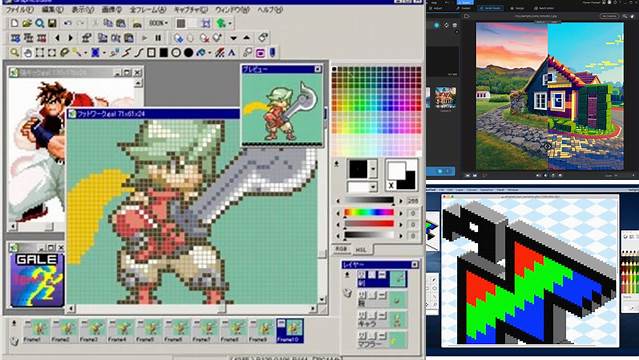The height and width of the screenshot is (360, 639).
Task: Expand the primary black color dropdown
Action: pos(373,169)
